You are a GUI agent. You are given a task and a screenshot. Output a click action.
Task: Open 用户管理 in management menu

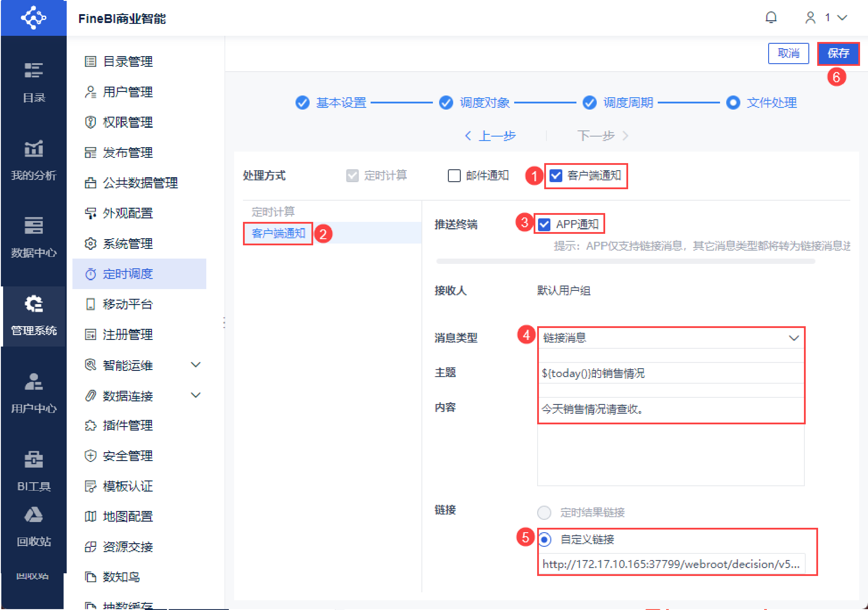pyautogui.click(x=128, y=92)
